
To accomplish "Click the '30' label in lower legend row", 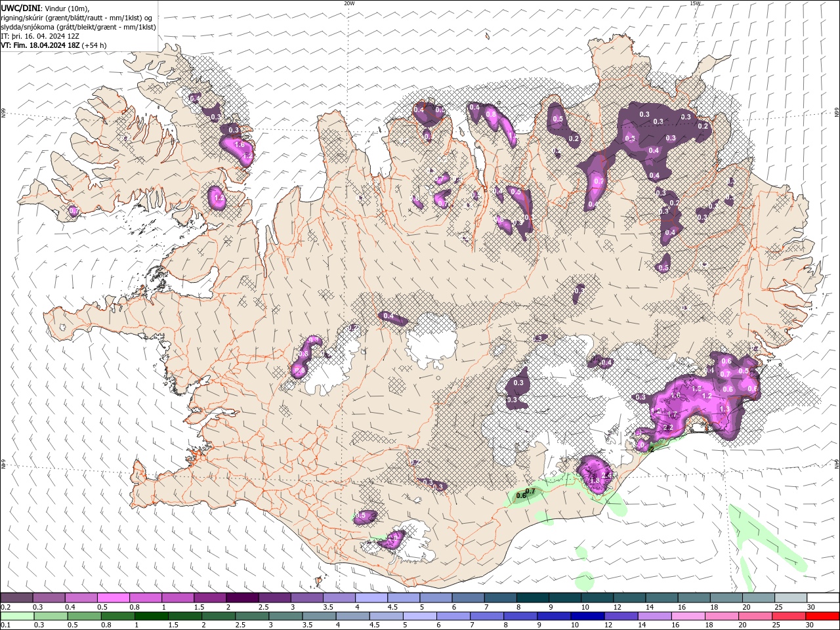I will pyautogui.click(x=808, y=625).
